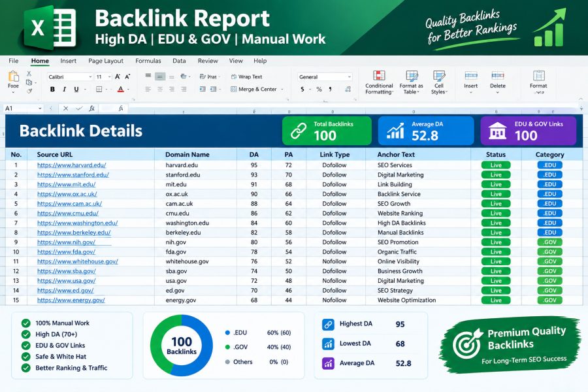Toggle Bold formatting
Screen dimensions: 588x392
click(x=52, y=90)
